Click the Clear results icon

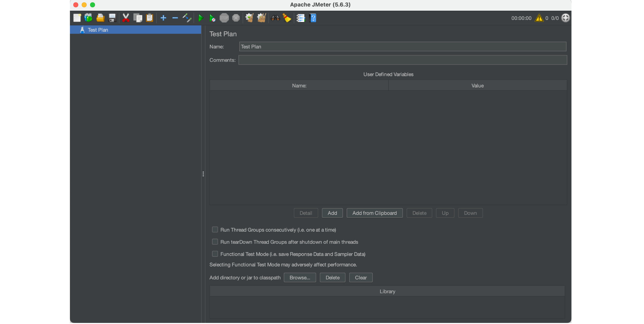coord(249,18)
